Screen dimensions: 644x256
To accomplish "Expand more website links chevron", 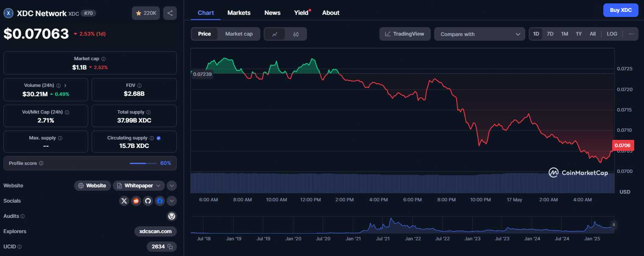I will tap(172, 186).
